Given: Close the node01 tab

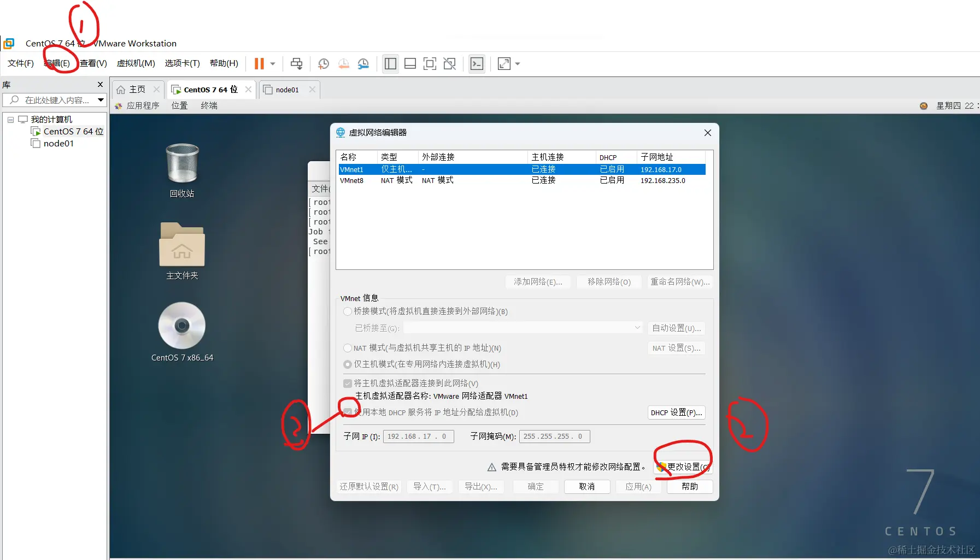Looking at the screenshot, I should pos(312,89).
